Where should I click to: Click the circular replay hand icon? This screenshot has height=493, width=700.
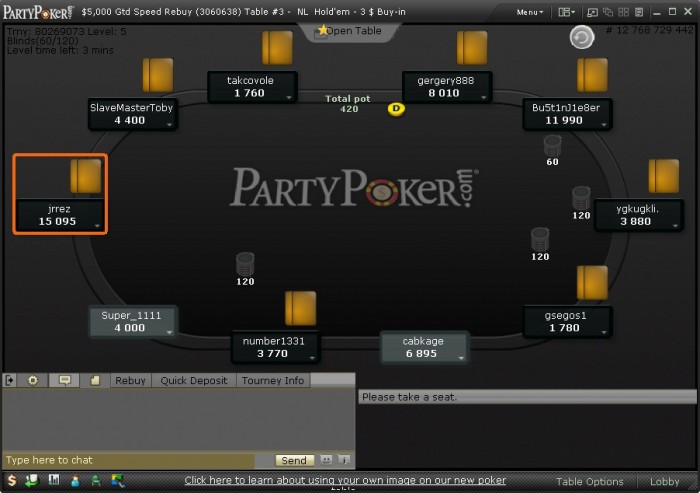[x=582, y=37]
